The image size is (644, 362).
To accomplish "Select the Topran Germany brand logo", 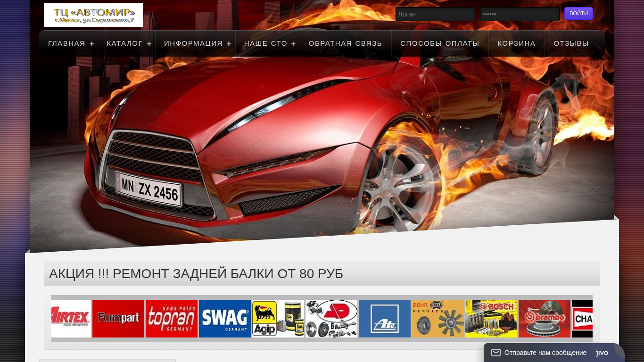I will pyautogui.click(x=172, y=319).
